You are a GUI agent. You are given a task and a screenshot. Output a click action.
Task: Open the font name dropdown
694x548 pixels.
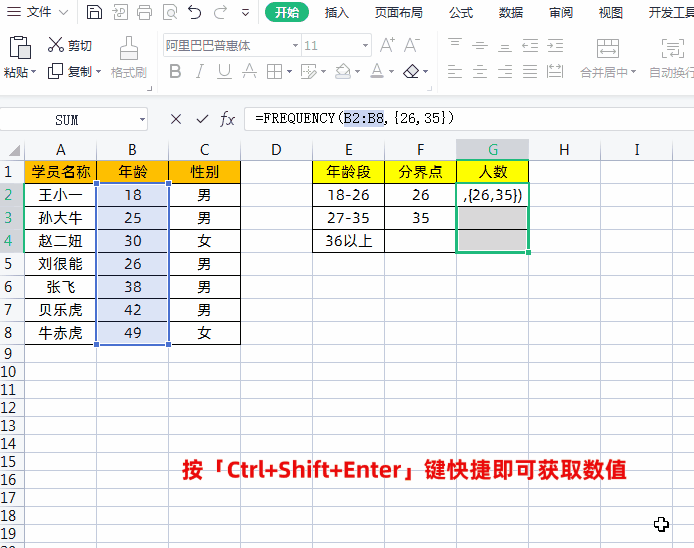[295, 45]
